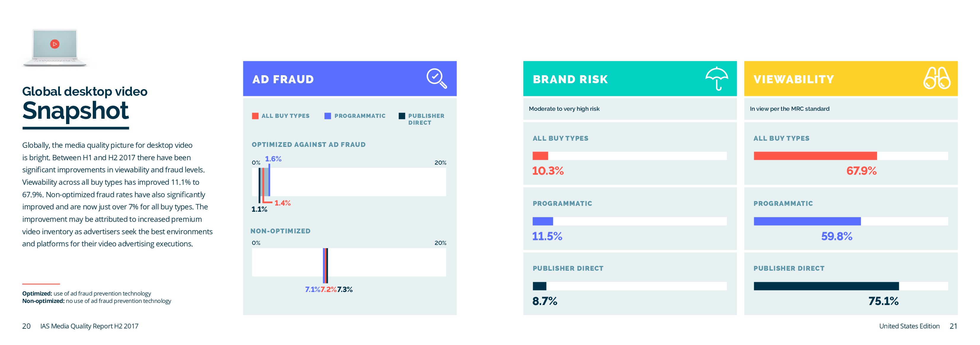The image size is (980, 345).
Task: Click the blue Programmatic legend swatch
Action: [x=327, y=116]
